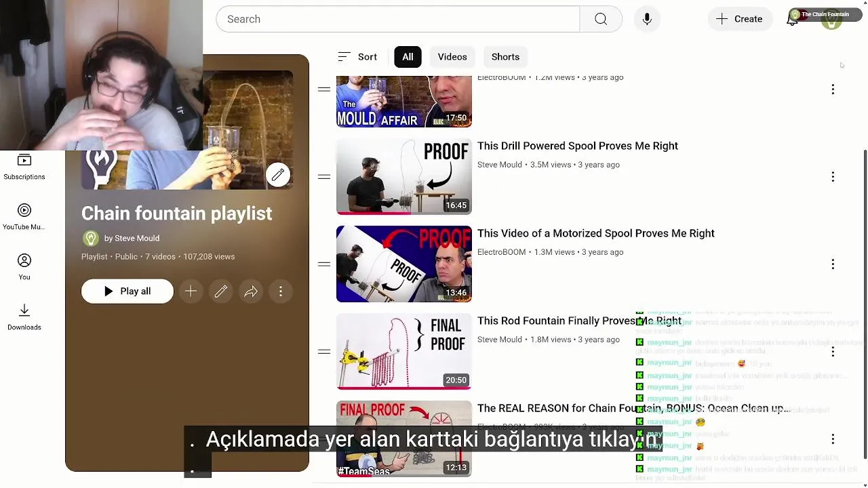Open playlist more options menu
The image size is (868, 488).
(x=281, y=291)
